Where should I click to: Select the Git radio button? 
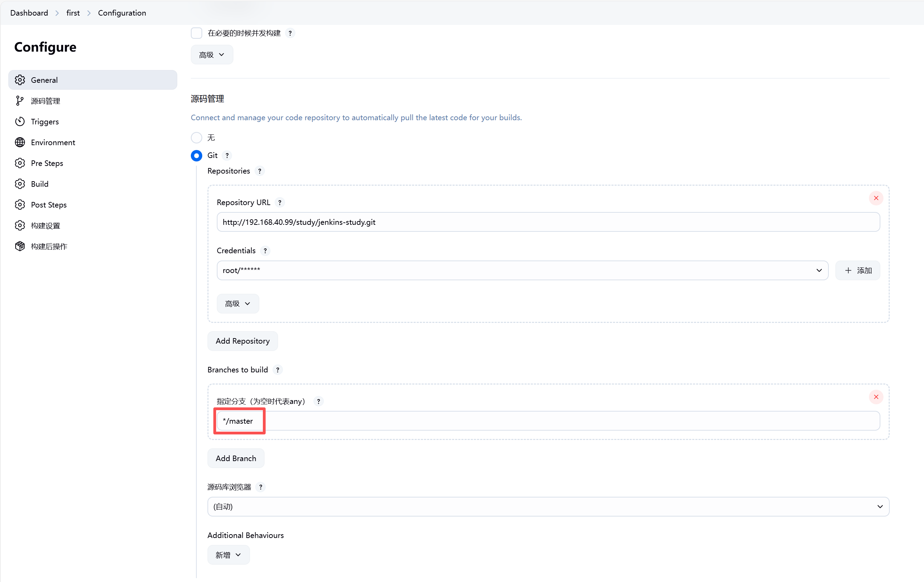[196, 156]
